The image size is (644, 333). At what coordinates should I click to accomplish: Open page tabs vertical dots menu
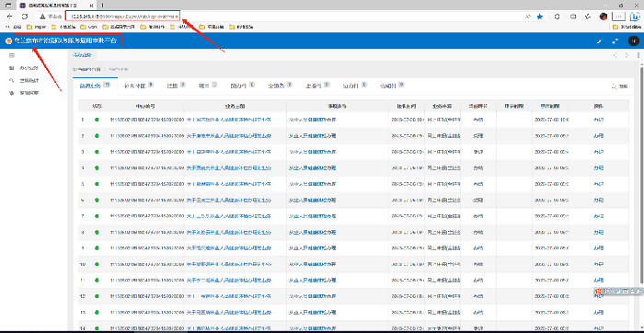(638, 55)
